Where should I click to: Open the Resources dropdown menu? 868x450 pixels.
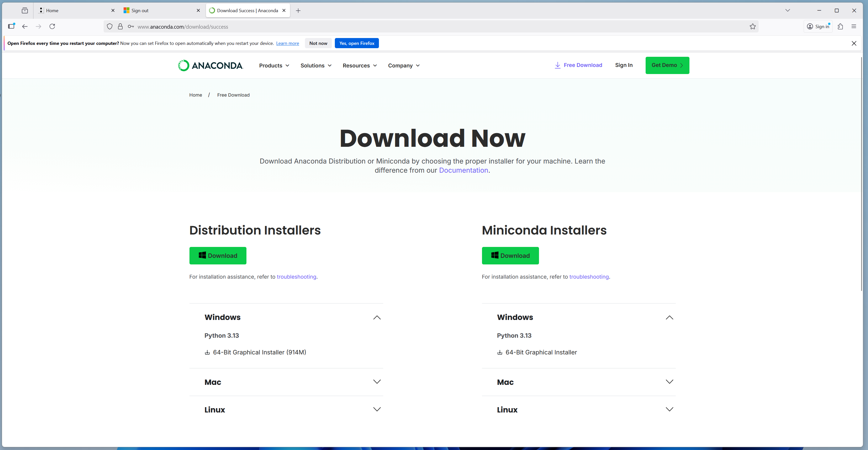(359, 65)
